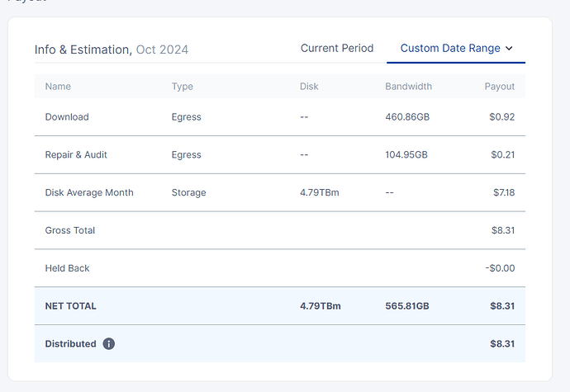The height and width of the screenshot is (392, 570).
Task: Open the Custom Date Range dropdown
Action: 456,49
